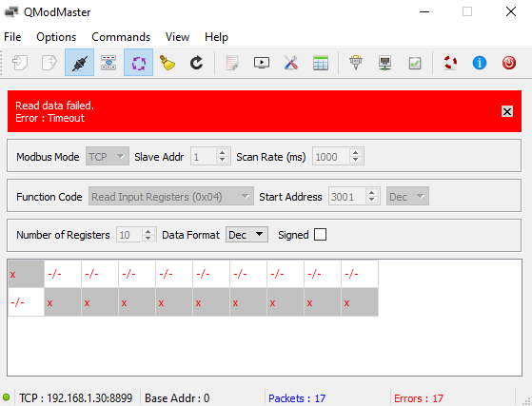
Task: Open the log file document icon
Action: pyautogui.click(x=232, y=63)
